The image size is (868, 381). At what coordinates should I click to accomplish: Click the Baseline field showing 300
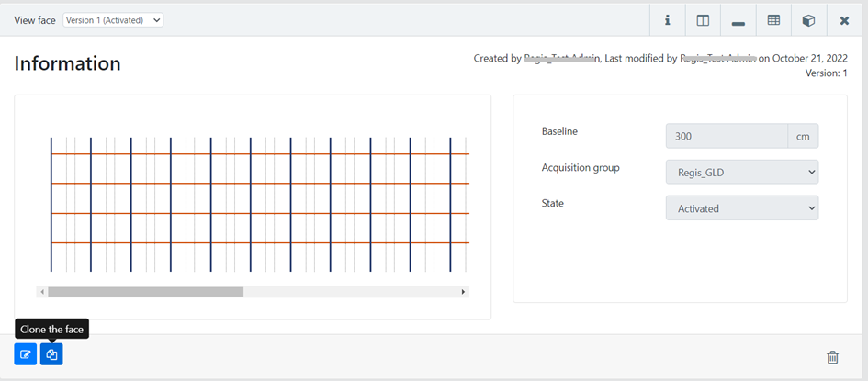tap(727, 136)
